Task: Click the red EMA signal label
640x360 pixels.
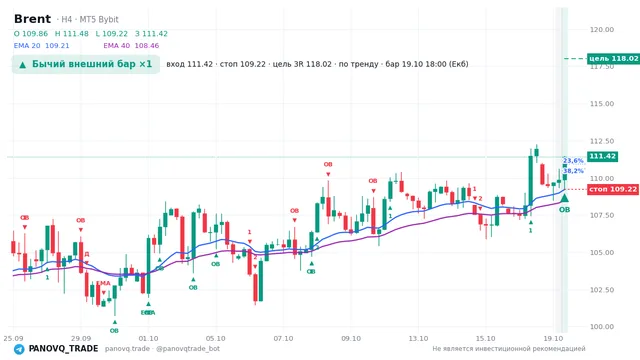Action: click(103, 283)
